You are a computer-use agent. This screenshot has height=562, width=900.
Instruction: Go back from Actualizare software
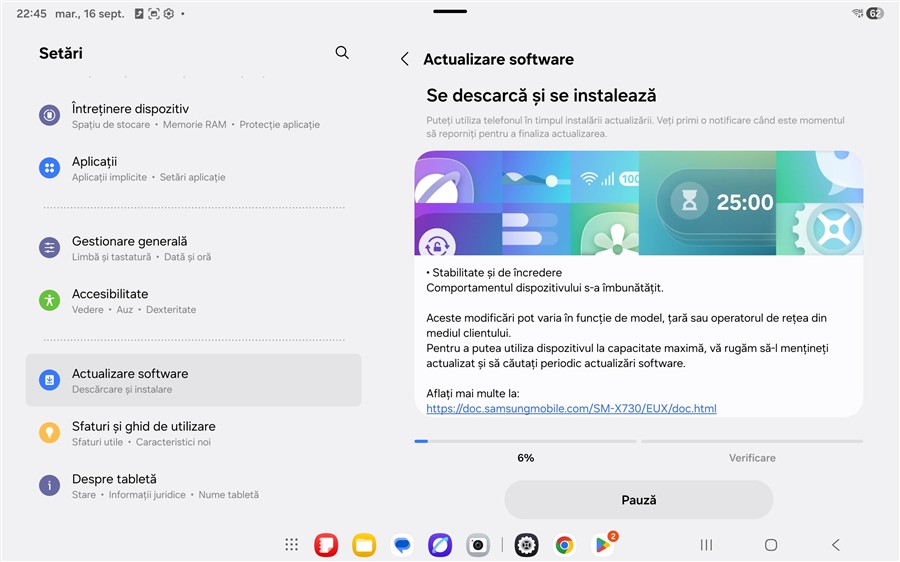pos(405,60)
